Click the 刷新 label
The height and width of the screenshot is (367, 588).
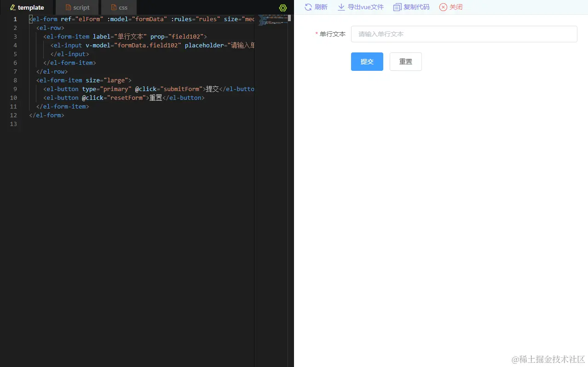(321, 7)
